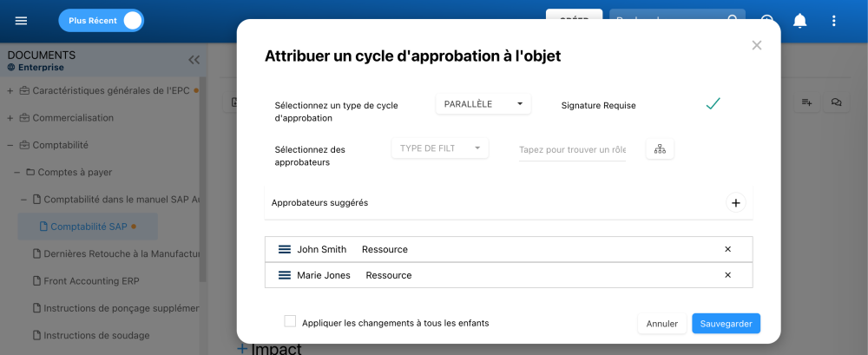Select the Commercialisation tree item label

pyautogui.click(x=73, y=118)
